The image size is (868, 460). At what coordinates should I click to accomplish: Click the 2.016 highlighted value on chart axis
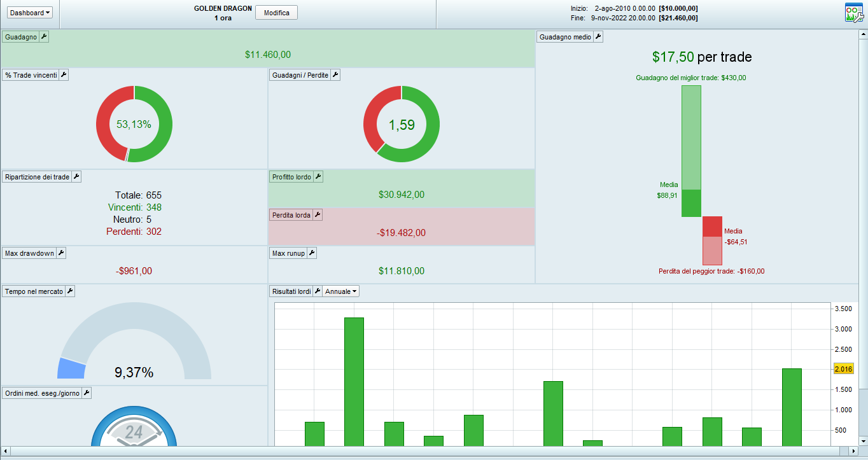tap(843, 369)
